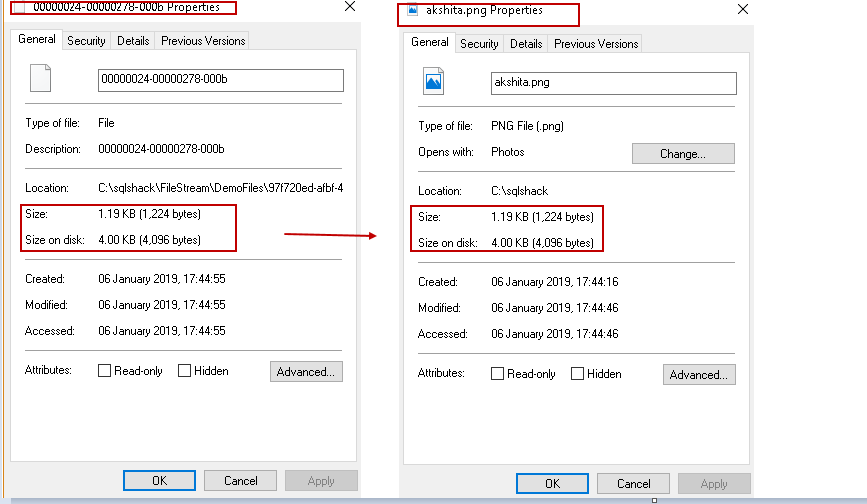Click the akshita.png filename field
The width and height of the screenshot is (867, 504).
click(x=614, y=83)
